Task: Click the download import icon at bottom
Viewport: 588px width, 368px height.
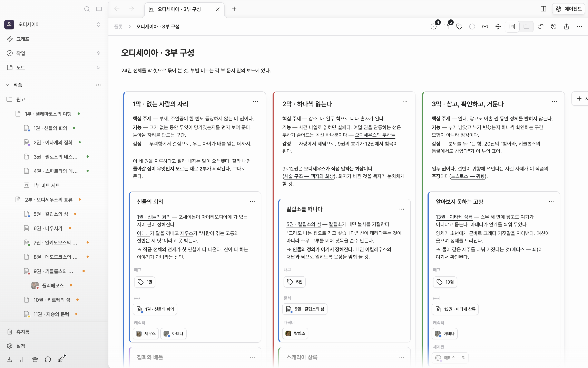Action: [x=9, y=359]
